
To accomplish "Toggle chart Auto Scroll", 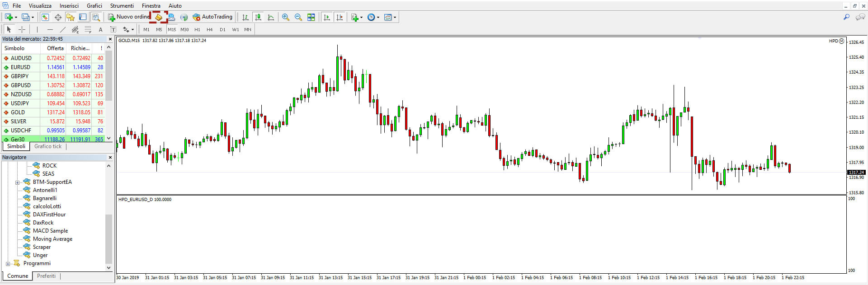I will pyautogui.click(x=326, y=17).
